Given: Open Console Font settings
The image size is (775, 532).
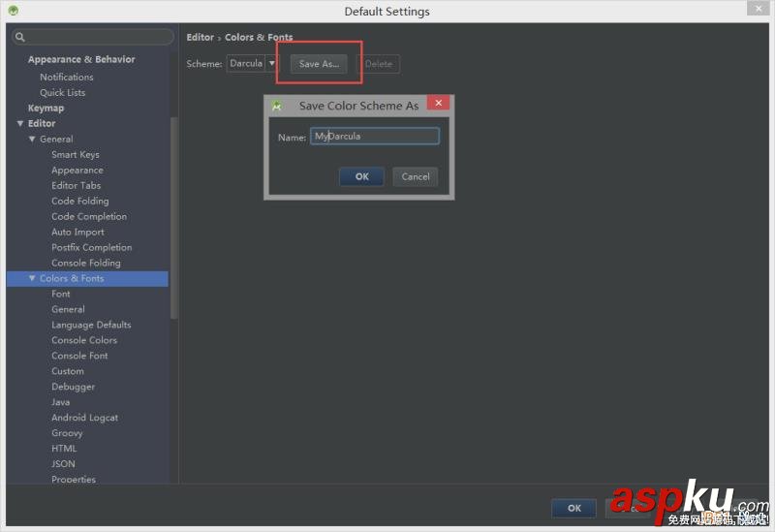Looking at the screenshot, I should [79, 356].
